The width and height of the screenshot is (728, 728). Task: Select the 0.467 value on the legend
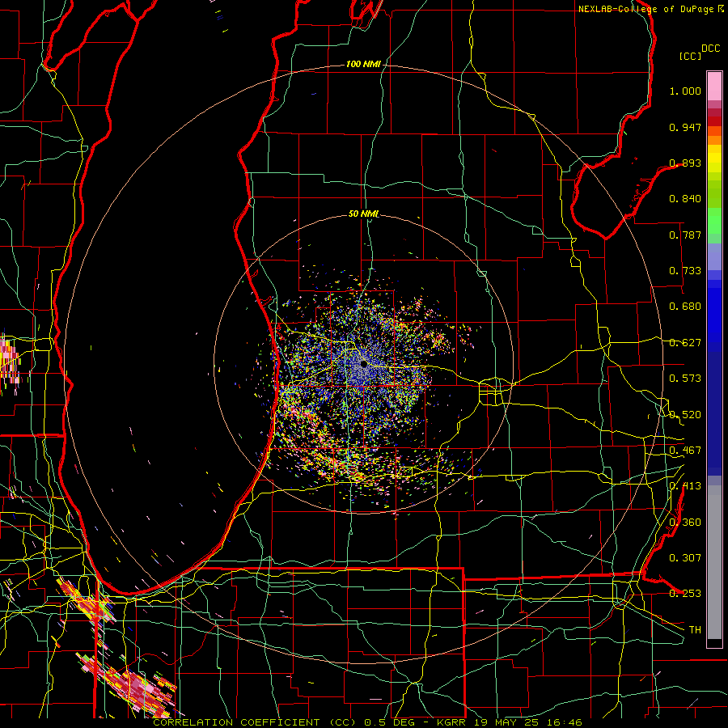[x=685, y=451]
